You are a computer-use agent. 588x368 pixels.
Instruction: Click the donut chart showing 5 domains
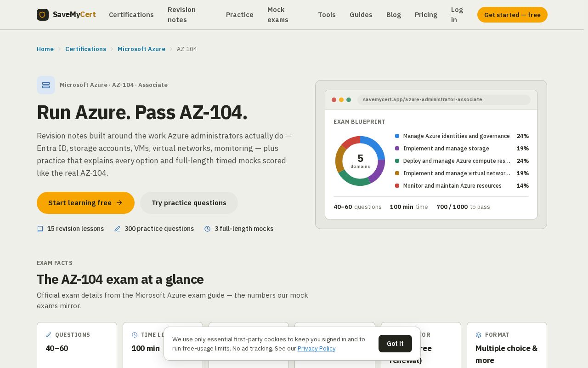click(360, 161)
